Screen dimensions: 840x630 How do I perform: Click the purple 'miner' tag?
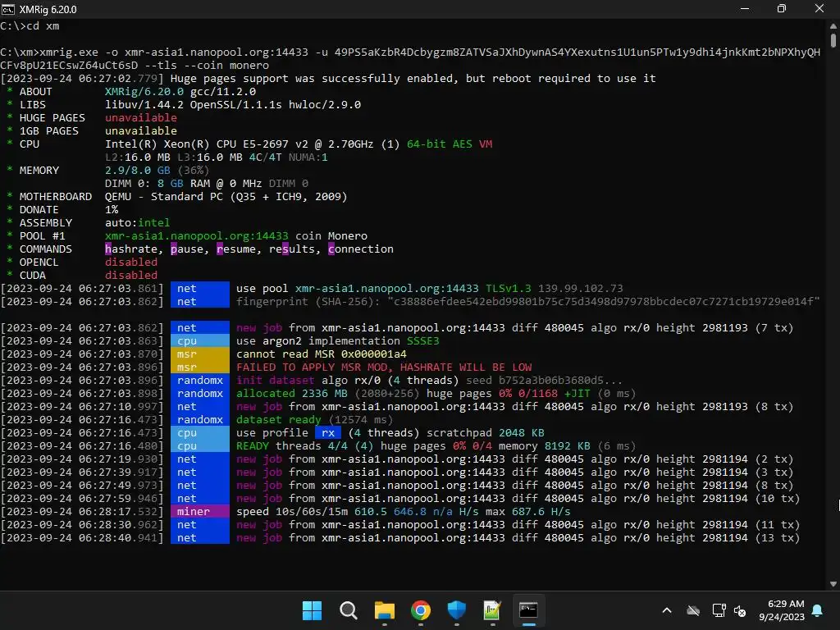(x=200, y=512)
